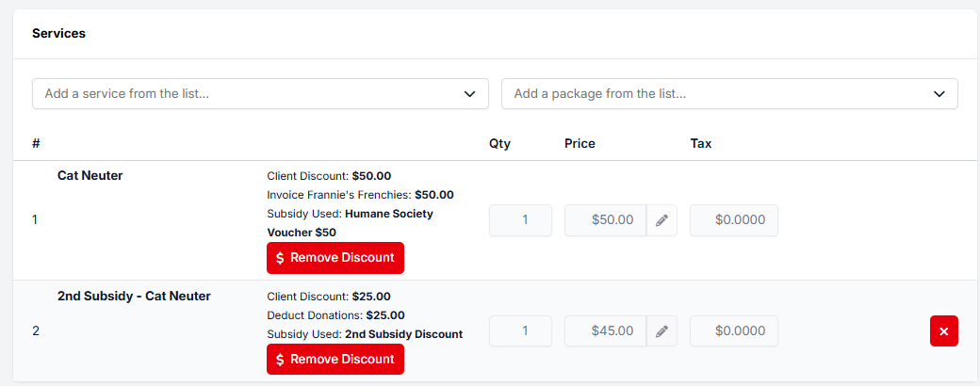Expand the package list chevron arrow

tap(939, 94)
